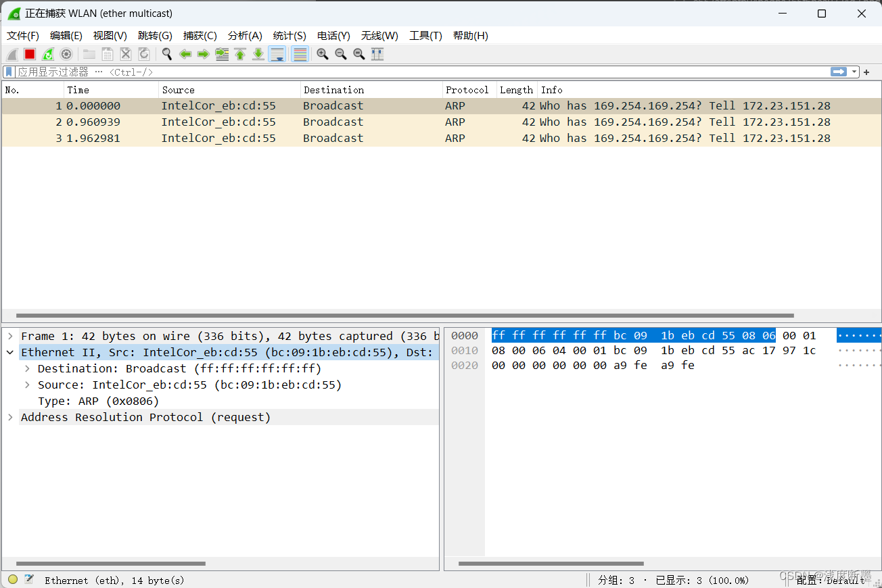Open the 电话(Y) menu
This screenshot has width=882, height=588.
(333, 36)
